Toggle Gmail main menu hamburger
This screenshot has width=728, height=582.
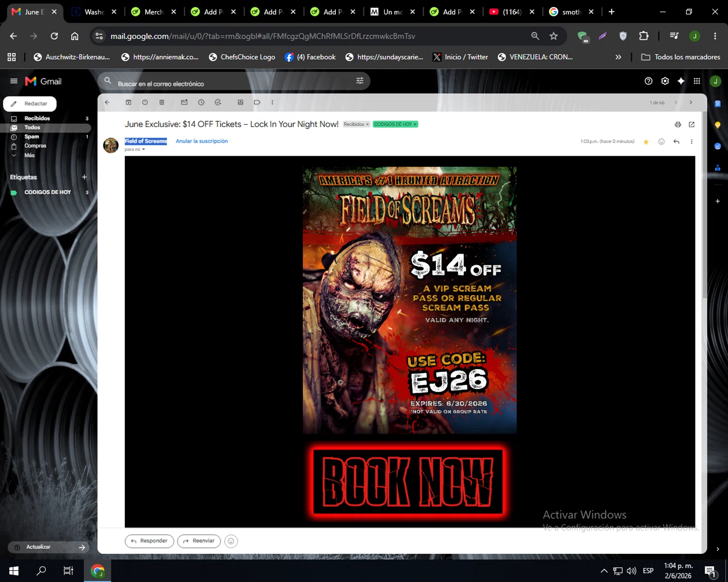click(x=14, y=81)
